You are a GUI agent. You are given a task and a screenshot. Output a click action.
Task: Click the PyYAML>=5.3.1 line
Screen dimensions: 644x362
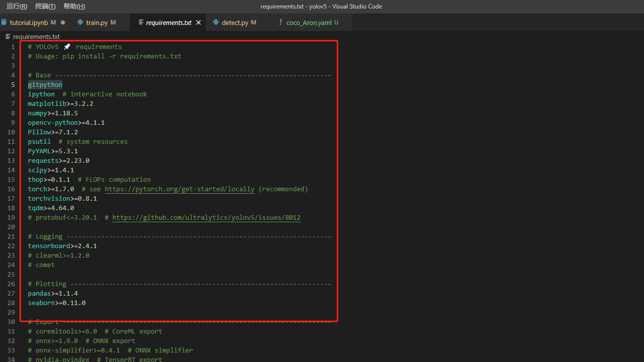pyautogui.click(x=53, y=151)
